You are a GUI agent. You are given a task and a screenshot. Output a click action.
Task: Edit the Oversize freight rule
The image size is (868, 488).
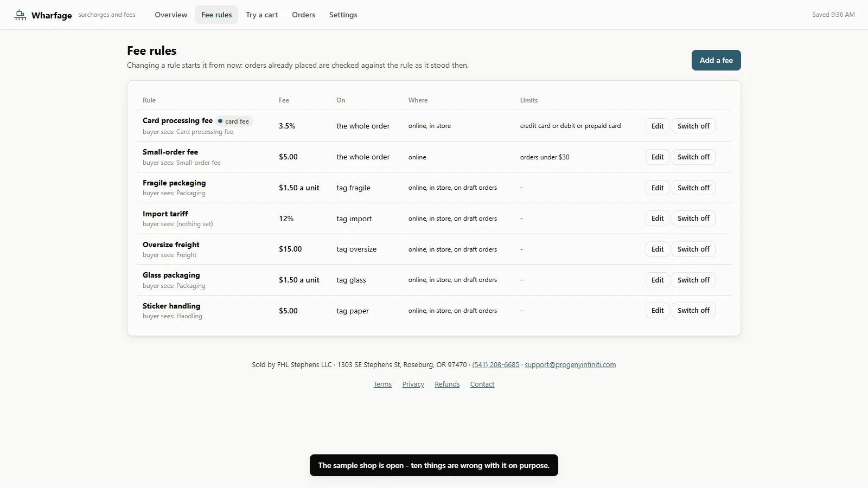coord(658,249)
